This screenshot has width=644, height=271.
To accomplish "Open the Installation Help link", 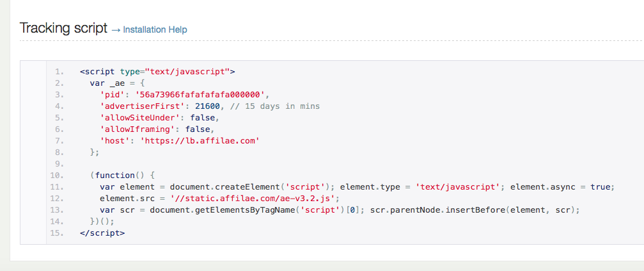I will tap(155, 29).
